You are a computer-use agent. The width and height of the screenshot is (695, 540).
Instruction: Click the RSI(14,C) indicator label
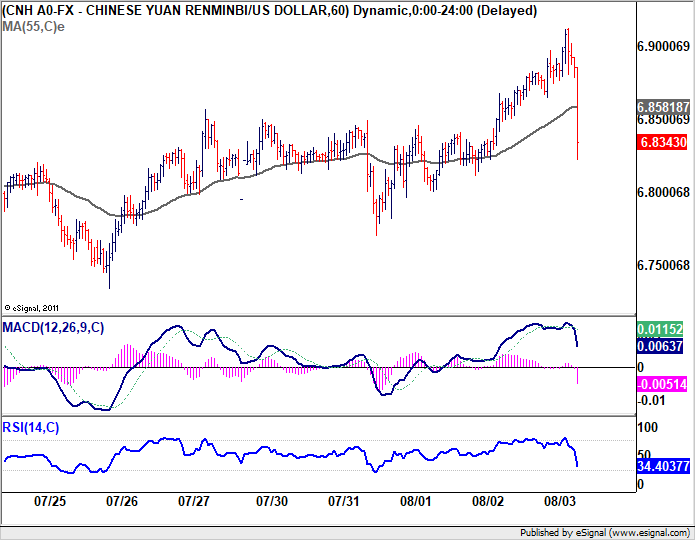click(x=31, y=427)
